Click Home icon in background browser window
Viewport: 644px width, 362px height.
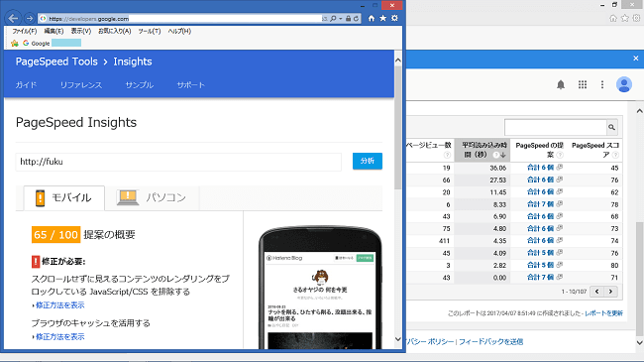point(613,18)
